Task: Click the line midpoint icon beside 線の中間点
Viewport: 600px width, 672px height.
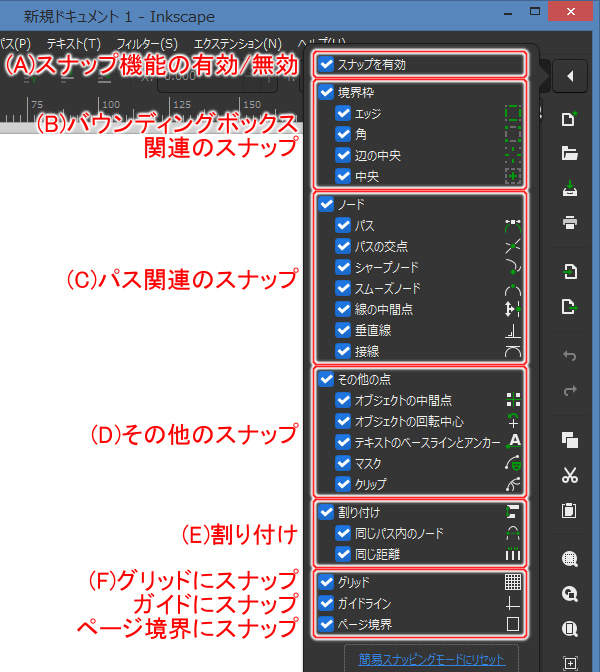Action: click(513, 309)
